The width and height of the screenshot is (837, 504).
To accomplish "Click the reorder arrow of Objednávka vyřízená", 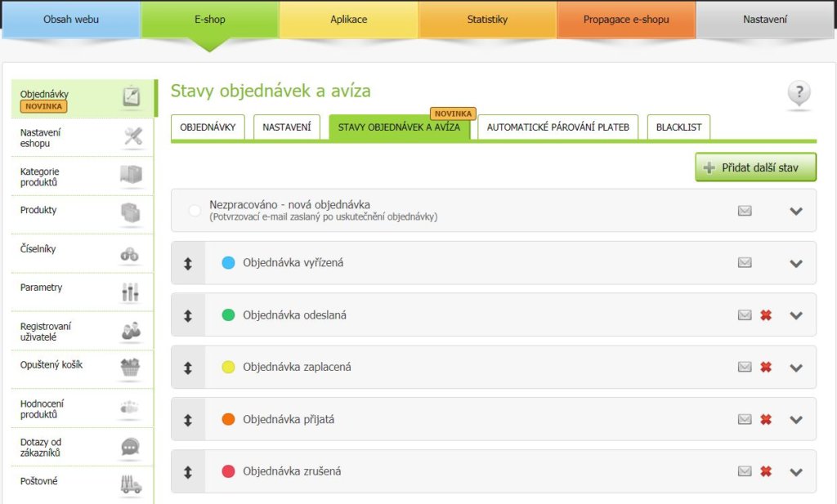I will (x=188, y=263).
